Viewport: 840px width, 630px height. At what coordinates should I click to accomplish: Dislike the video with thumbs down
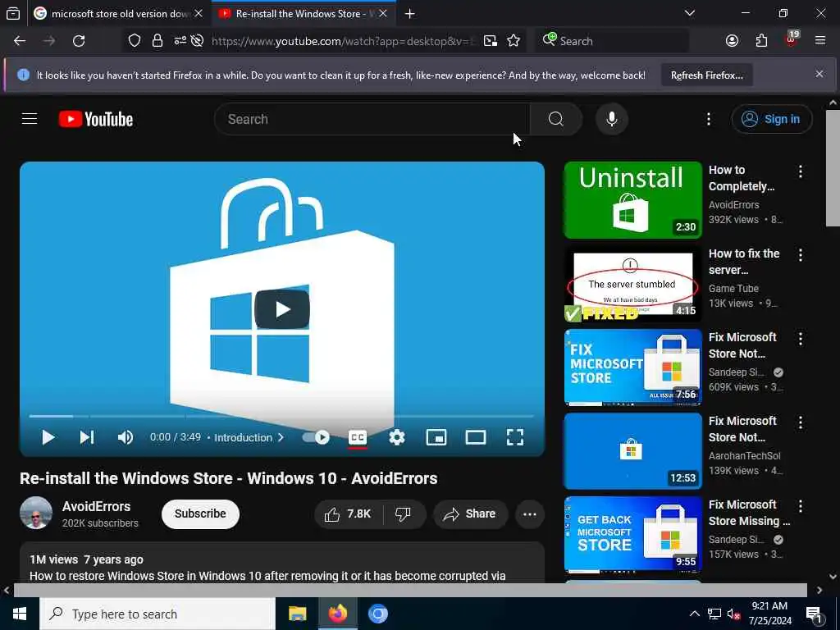404,514
